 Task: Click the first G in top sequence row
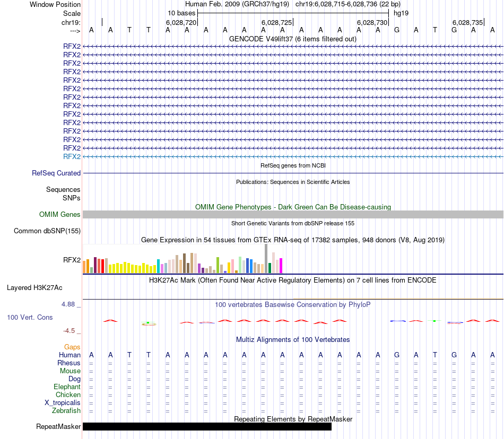(397, 30)
